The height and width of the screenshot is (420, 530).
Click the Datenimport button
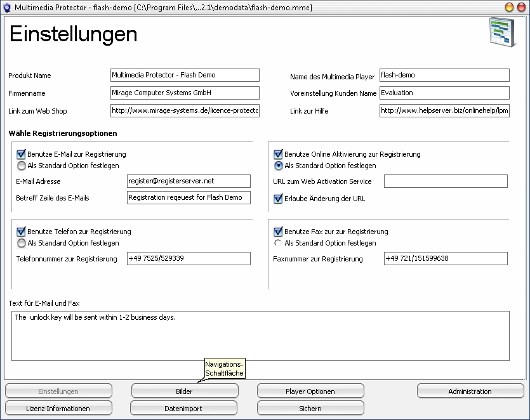[x=183, y=408]
